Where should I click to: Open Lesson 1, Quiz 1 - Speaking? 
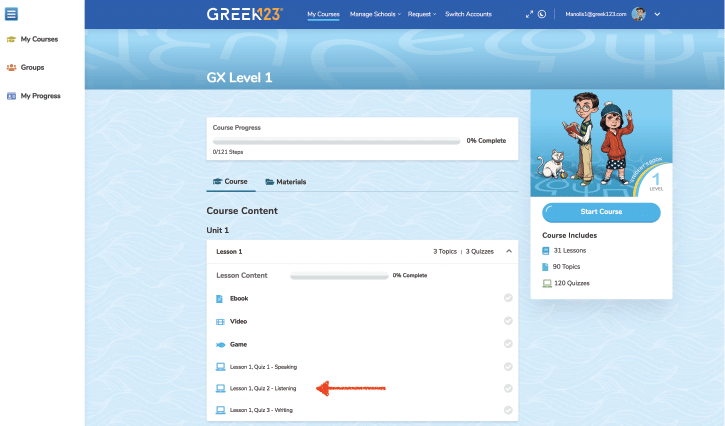point(264,367)
